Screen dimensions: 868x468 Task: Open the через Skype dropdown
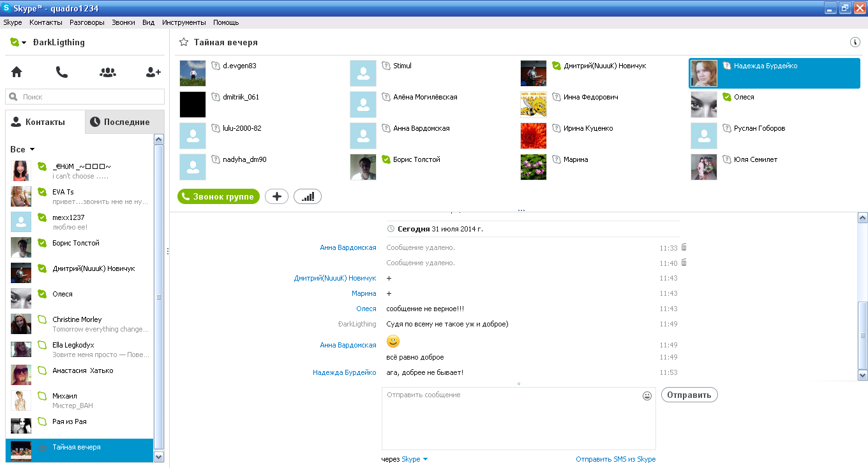[x=414, y=459]
